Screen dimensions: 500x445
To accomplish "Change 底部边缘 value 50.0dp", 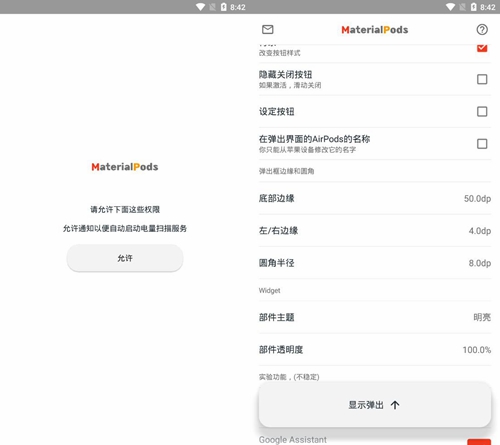I will (x=477, y=199).
